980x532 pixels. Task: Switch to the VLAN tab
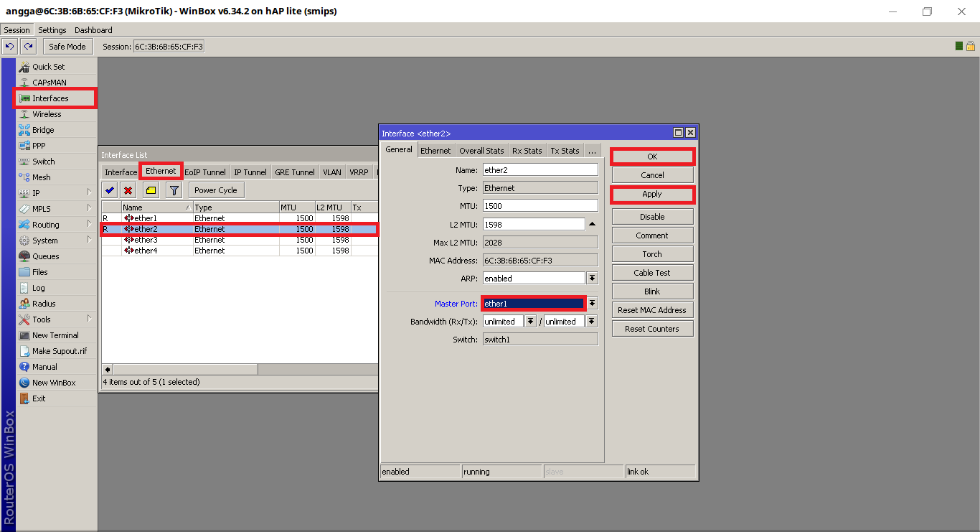(332, 172)
